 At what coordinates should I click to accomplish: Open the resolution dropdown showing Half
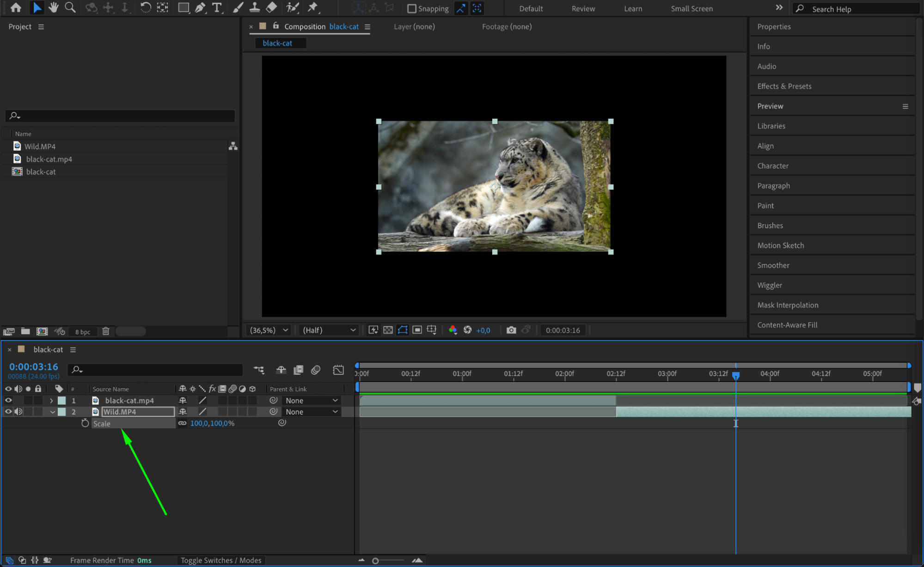pos(329,330)
